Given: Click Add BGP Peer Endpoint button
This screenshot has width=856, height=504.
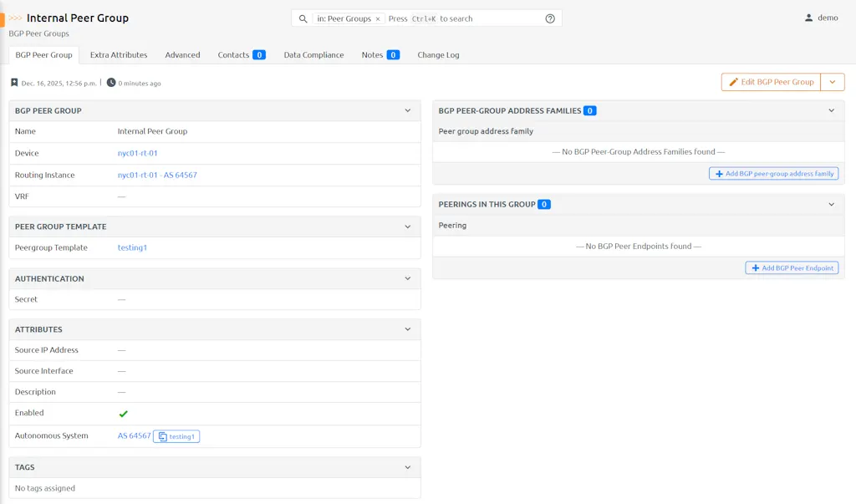Looking at the screenshot, I should point(792,268).
